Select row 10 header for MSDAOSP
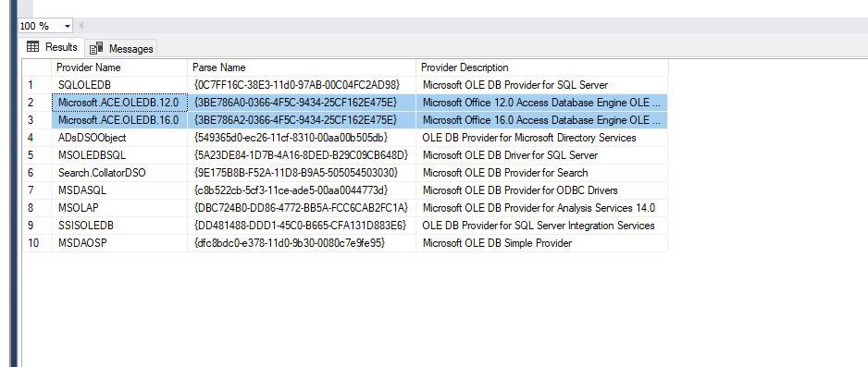868x367 pixels. pos(36,243)
